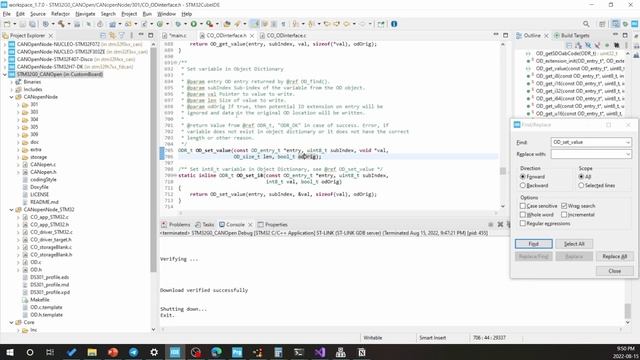Open the Run button dropdown arrow
The height and width of the screenshot is (360, 640).
click(x=201, y=24)
